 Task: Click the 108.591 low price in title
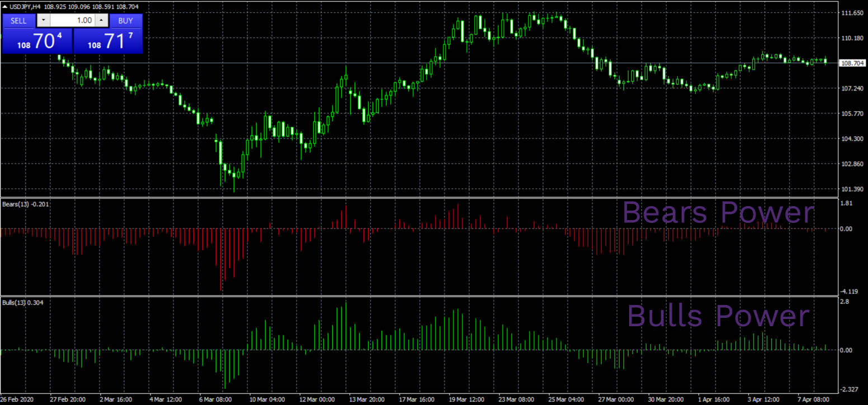(x=104, y=7)
